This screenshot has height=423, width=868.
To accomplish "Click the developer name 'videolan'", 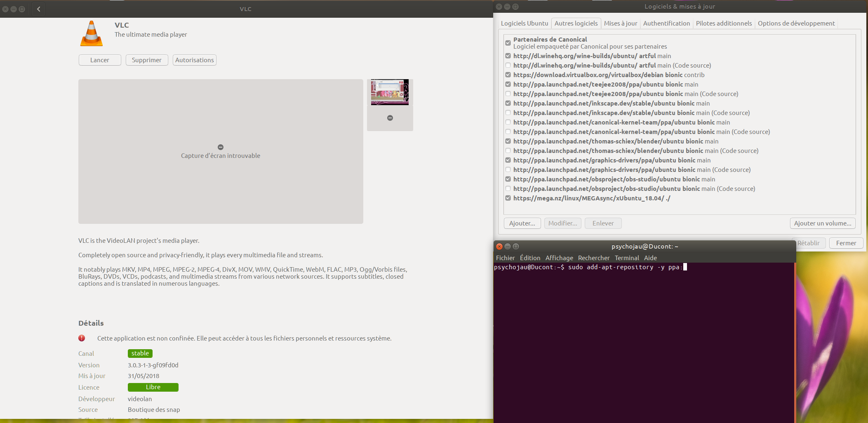I will click(140, 399).
